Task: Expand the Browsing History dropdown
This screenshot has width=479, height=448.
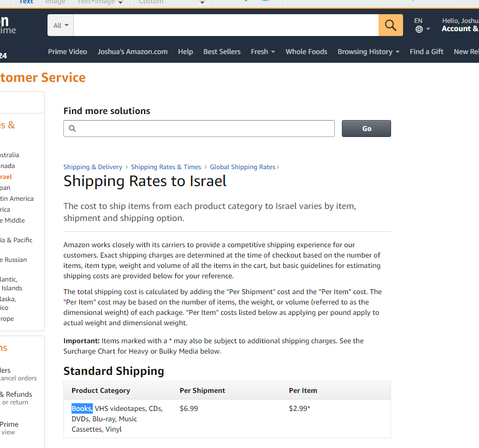Action: [368, 52]
